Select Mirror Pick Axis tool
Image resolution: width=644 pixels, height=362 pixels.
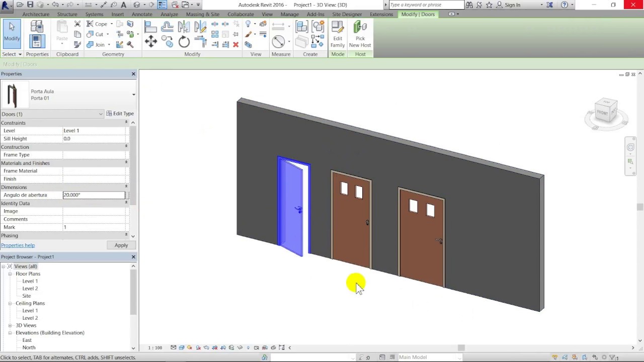pyautogui.click(x=184, y=27)
